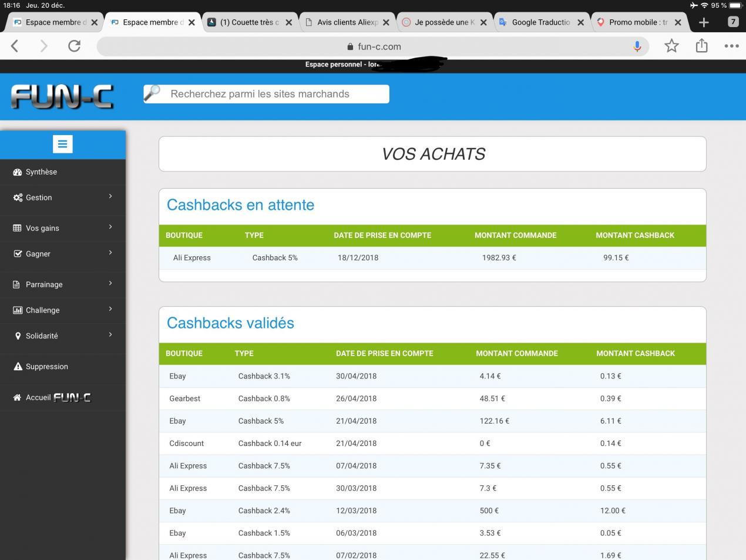Screen dimensions: 746x560
Task: Switch to the Couette très tab
Action: (x=250, y=22)
